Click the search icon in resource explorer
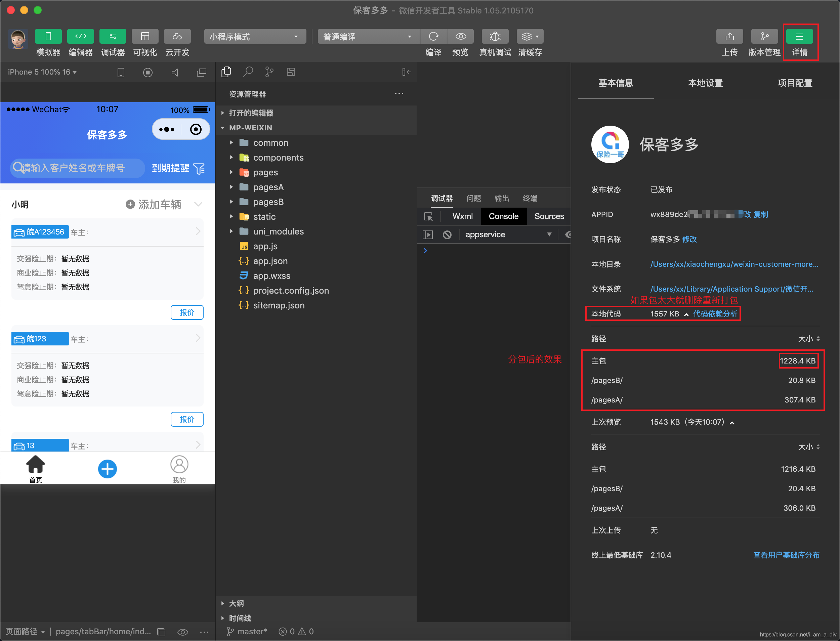Viewport: 840px width, 641px height. pos(248,72)
